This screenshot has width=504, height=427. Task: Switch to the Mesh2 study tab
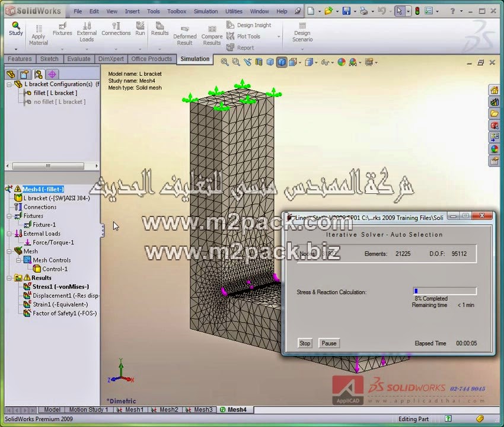click(x=165, y=410)
